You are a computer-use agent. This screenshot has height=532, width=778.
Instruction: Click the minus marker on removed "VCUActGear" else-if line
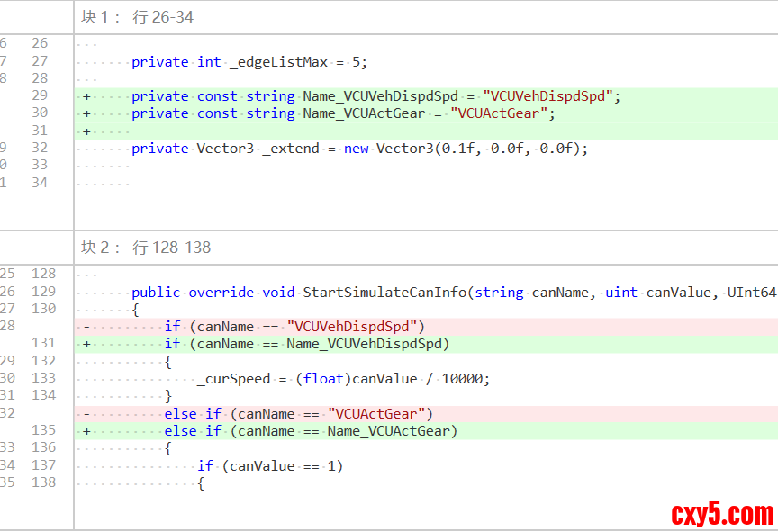point(86,414)
